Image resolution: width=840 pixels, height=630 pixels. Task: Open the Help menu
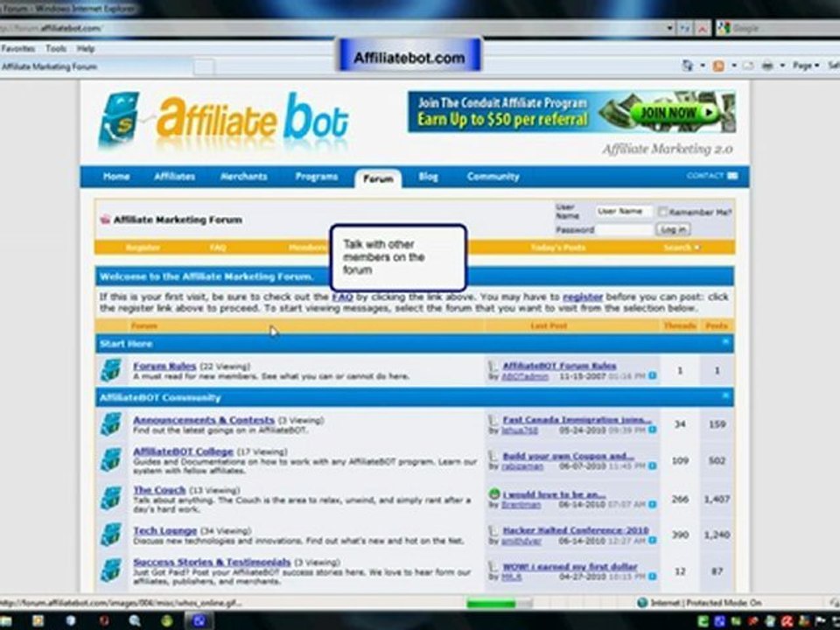[85, 48]
